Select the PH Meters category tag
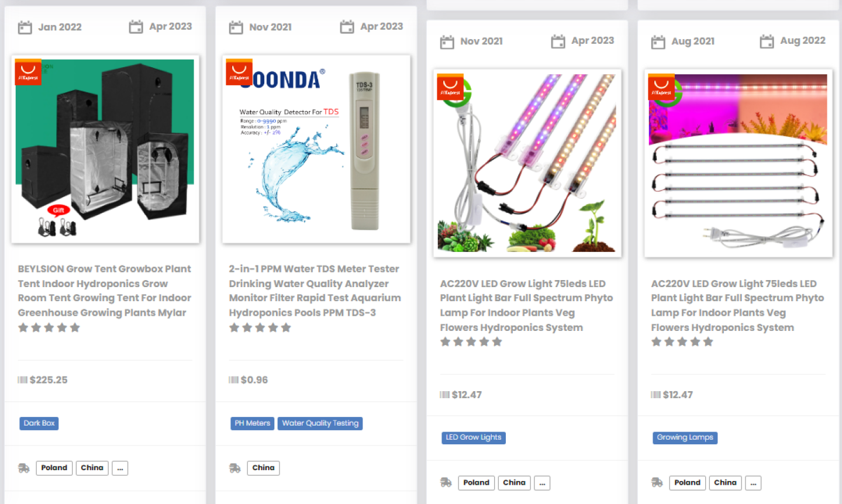Viewport: 842px width, 504px height. (x=253, y=423)
